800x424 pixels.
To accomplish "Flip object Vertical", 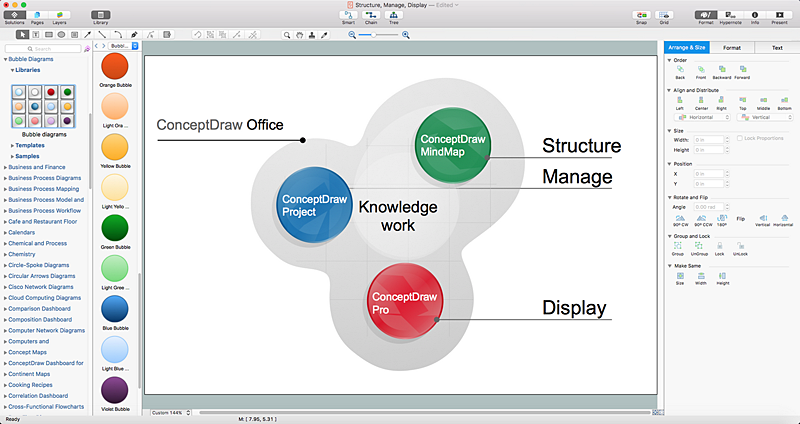I will (762, 220).
